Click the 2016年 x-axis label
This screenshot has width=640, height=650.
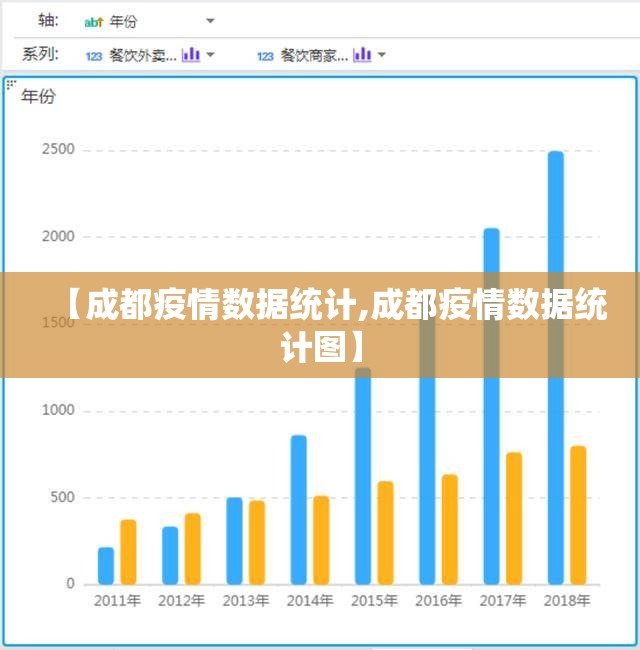[439, 601]
